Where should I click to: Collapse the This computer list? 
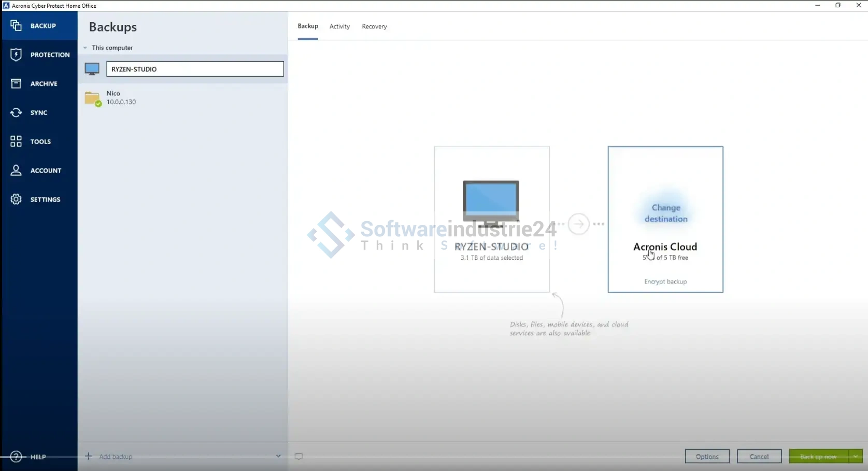click(85, 48)
